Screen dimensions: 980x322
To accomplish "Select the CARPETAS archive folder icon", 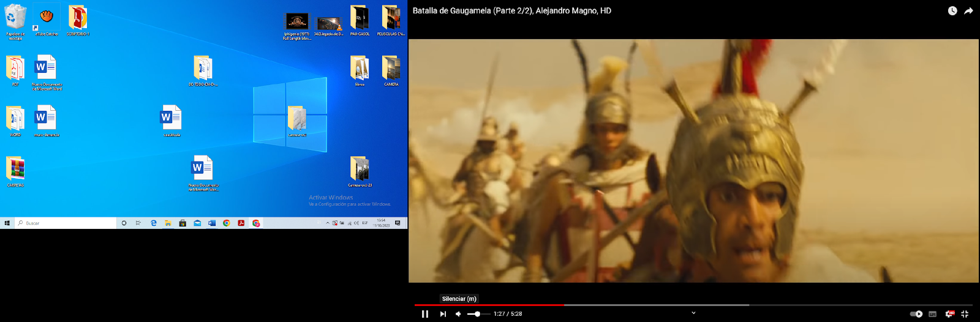I will click(x=15, y=171).
